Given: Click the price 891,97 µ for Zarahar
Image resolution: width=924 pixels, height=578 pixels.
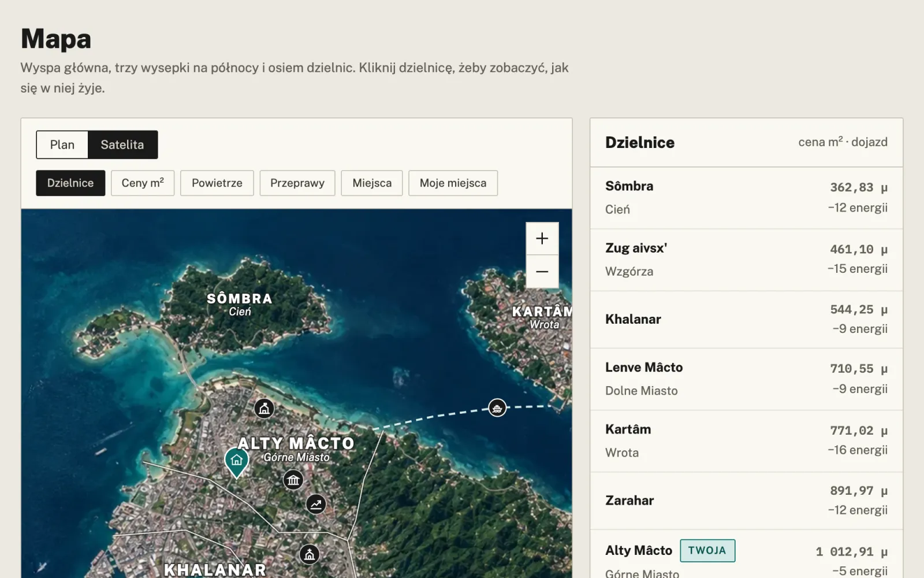Looking at the screenshot, I should (x=859, y=491).
